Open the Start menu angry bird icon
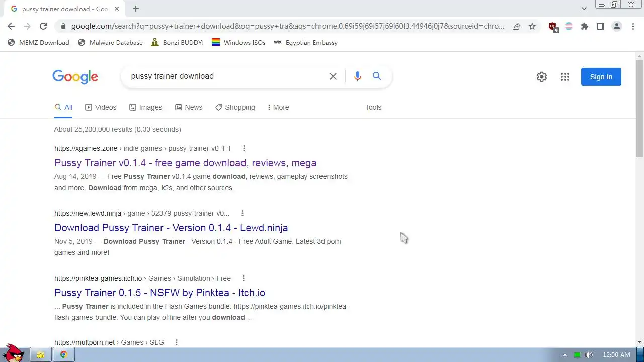This screenshot has width=644, height=362. (13, 353)
